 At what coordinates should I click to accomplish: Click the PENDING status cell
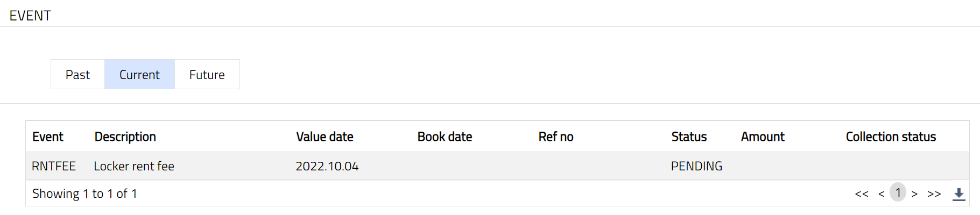point(696,167)
